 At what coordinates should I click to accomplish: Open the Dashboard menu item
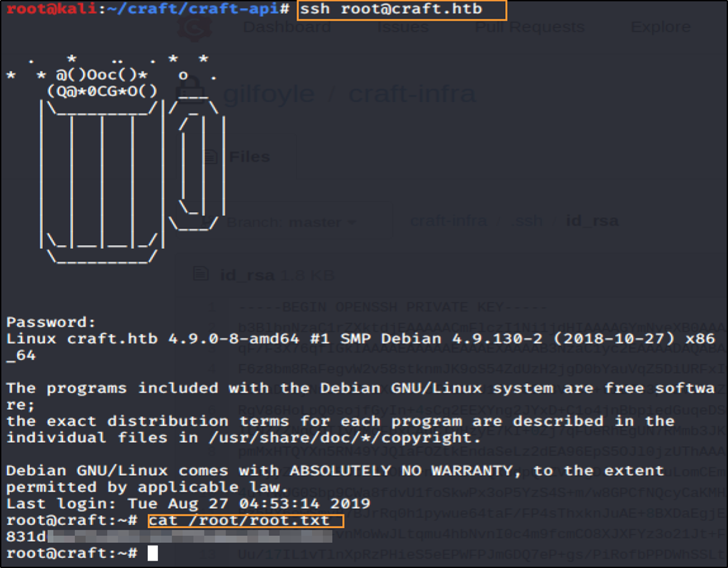(x=286, y=26)
